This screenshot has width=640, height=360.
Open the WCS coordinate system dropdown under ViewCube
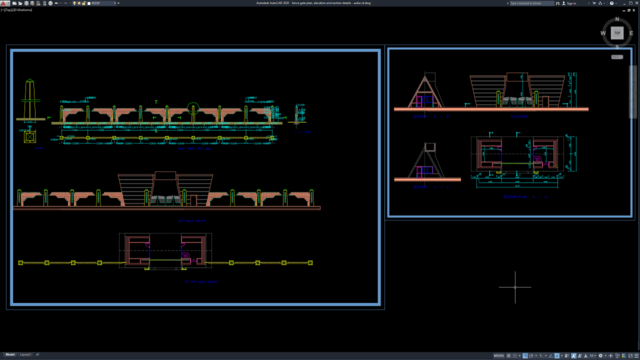pos(617,57)
